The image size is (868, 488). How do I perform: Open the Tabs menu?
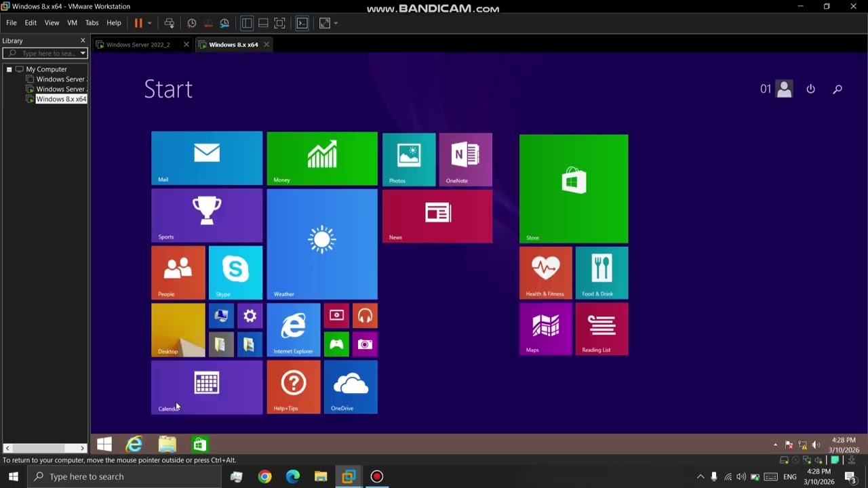click(92, 23)
